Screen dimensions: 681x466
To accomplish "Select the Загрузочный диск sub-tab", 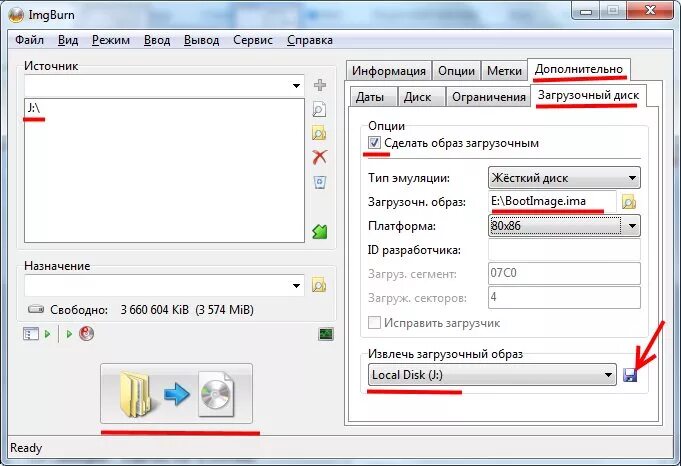I will pyautogui.click(x=588, y=95).
